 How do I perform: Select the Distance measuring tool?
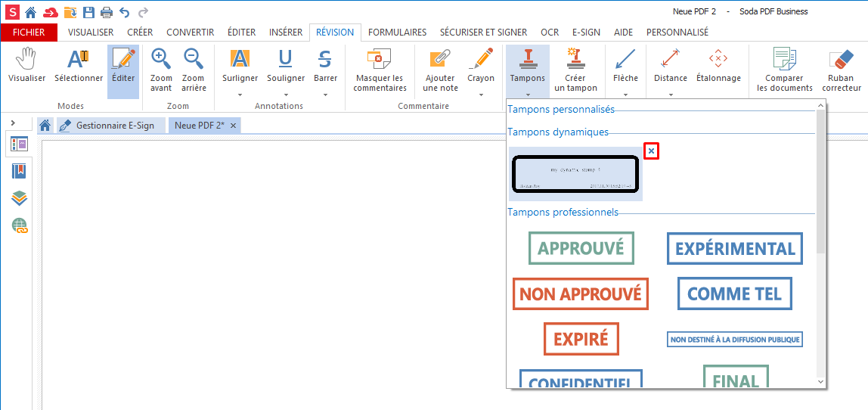click(x=671, y=67)
